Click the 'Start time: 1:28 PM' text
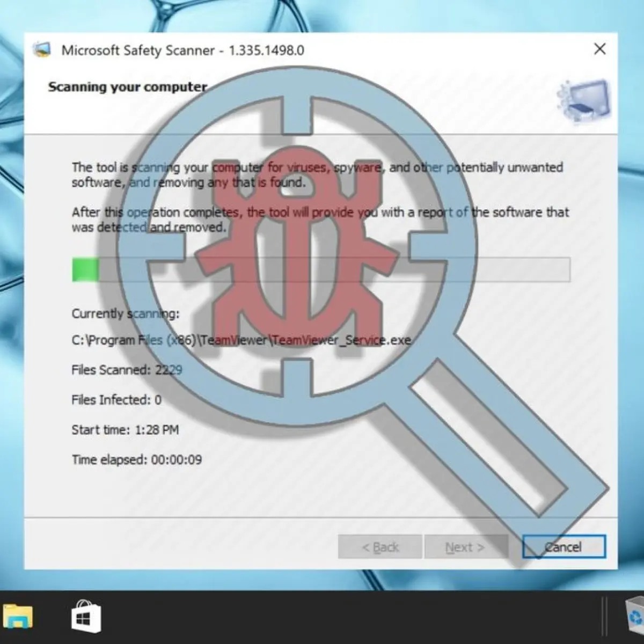 coord(125,430)
